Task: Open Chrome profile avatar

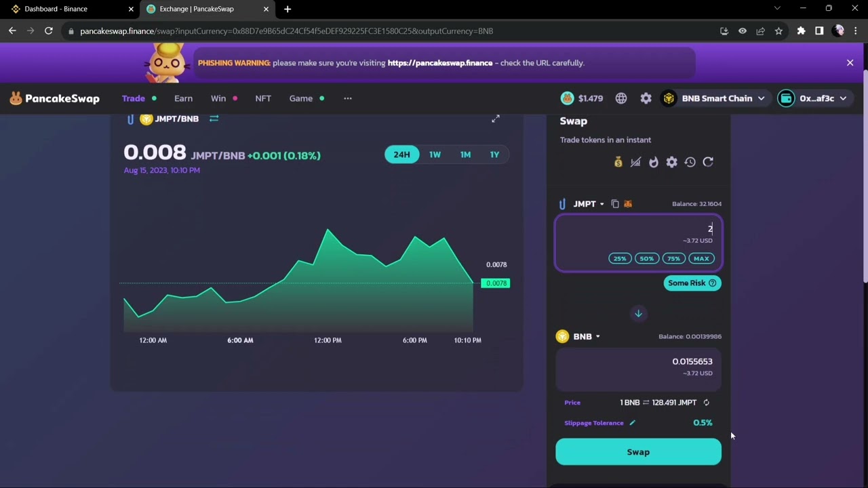Action: pyautogui.click(x=838, y=30)
